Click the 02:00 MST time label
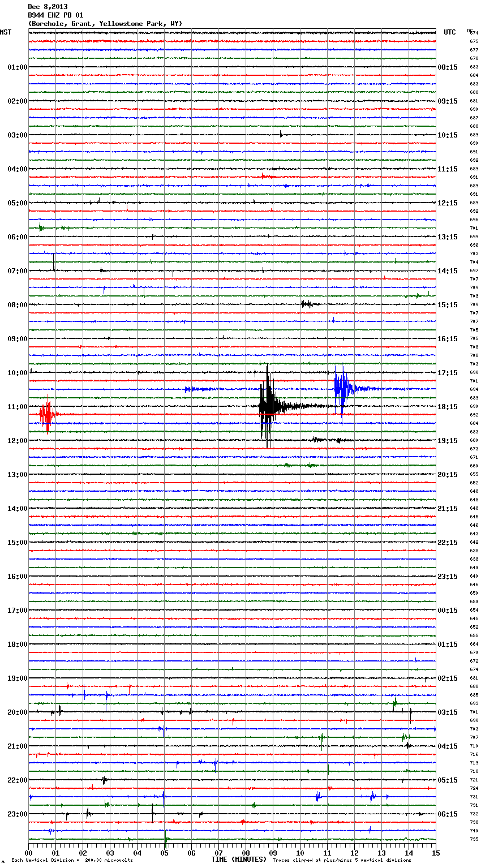This screenshot has width=481, height=868. 18,101
